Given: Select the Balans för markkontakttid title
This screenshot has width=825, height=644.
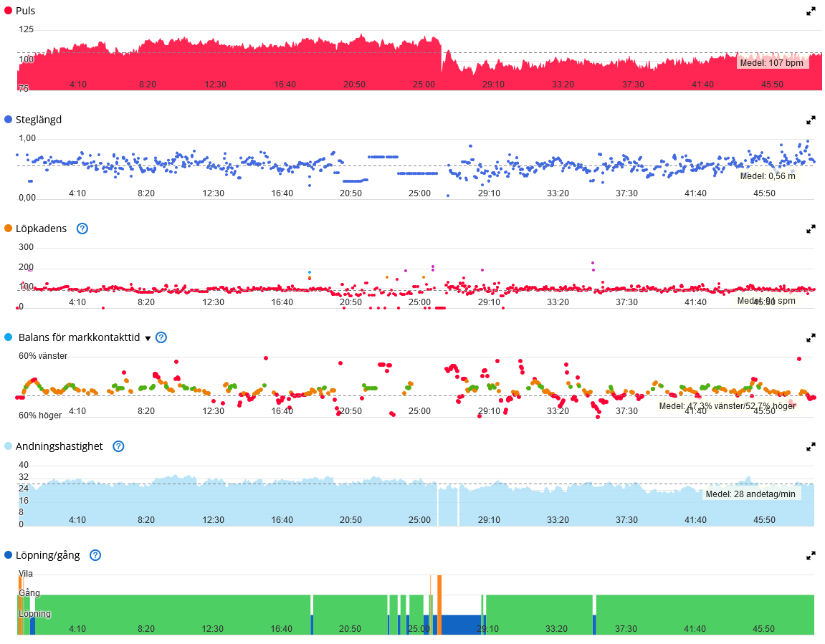Looking at the screenshot, I should coord(79,337).
